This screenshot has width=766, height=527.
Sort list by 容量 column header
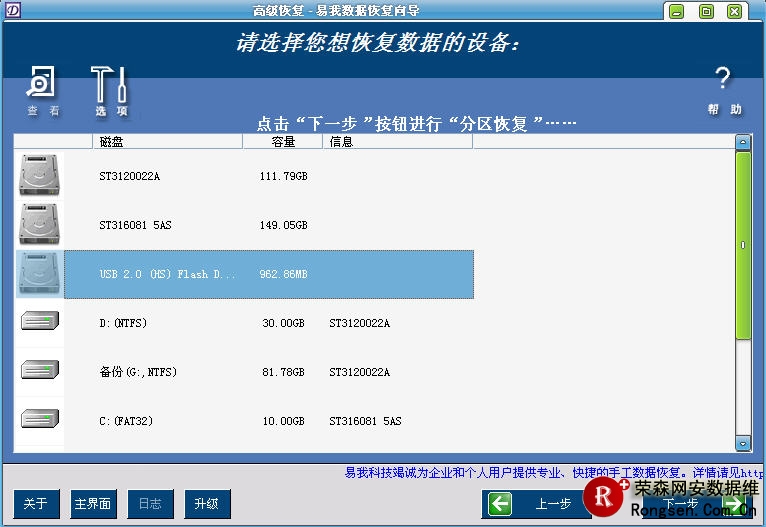283,142
